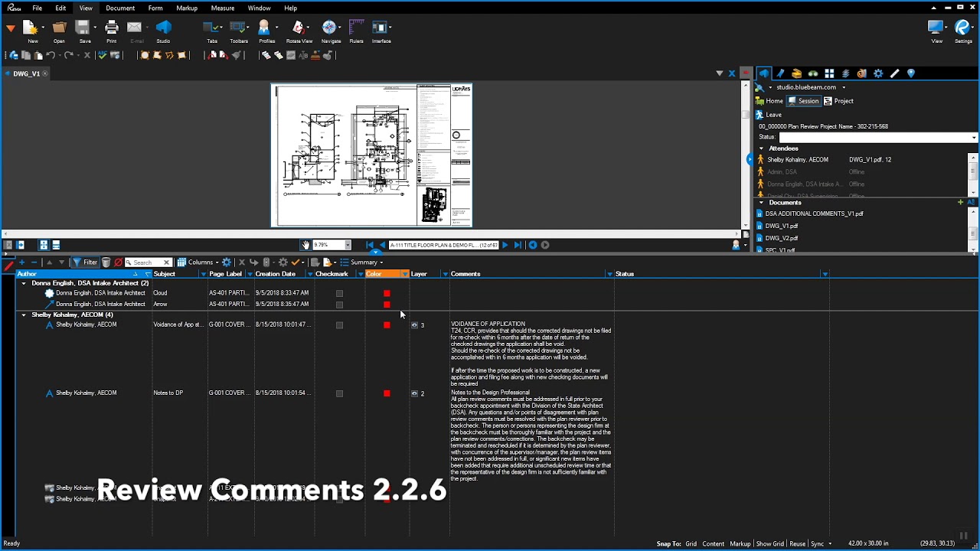Open the Studio tab icon in right panel

point(764,73)
